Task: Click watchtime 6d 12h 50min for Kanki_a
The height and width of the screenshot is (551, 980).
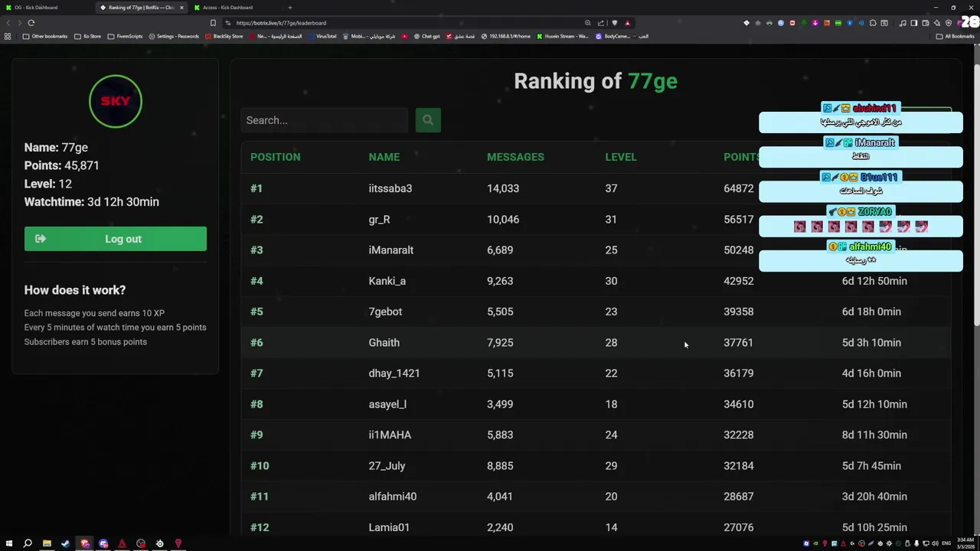Action: 874,281
